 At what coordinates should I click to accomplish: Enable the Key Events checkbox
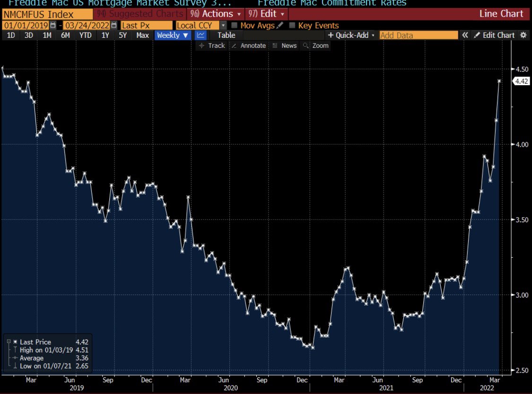[292, 25]
